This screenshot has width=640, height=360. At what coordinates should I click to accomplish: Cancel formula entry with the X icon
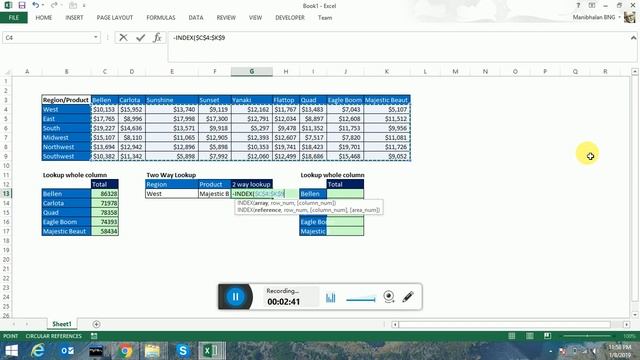click(x=123, y=38)
